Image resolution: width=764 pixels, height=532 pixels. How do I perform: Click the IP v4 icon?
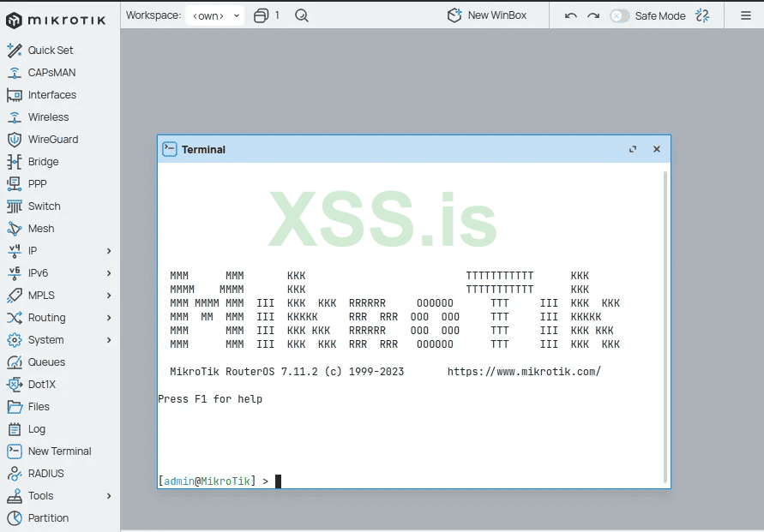tap(15, 251)
